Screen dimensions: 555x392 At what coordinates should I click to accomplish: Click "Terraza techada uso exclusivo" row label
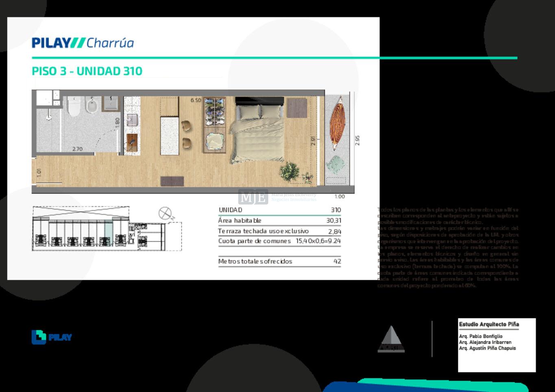pyautogui.click(x=263, y=231)
